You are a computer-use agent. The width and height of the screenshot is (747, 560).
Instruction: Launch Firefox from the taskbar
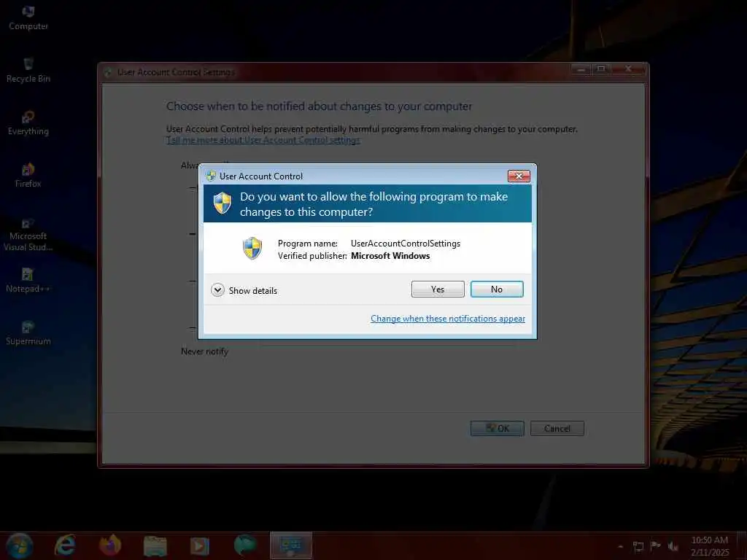coord(110,545)
